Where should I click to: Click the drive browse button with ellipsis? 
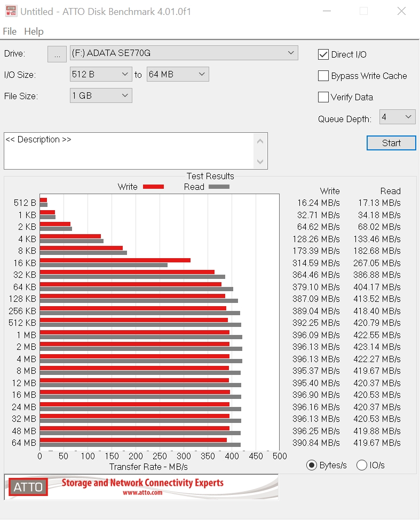[x=57, y=54]
